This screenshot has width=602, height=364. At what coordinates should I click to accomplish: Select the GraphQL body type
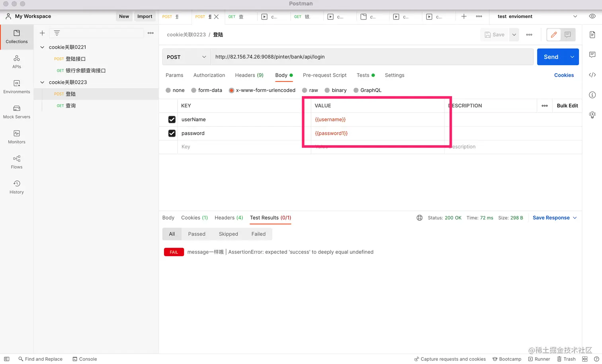(x=356, y=90)
